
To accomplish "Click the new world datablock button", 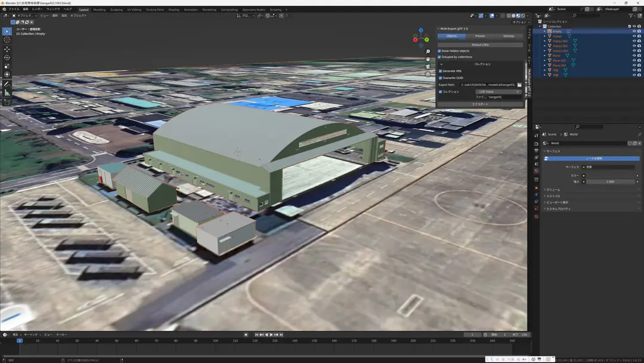I will tap(634, 143).
